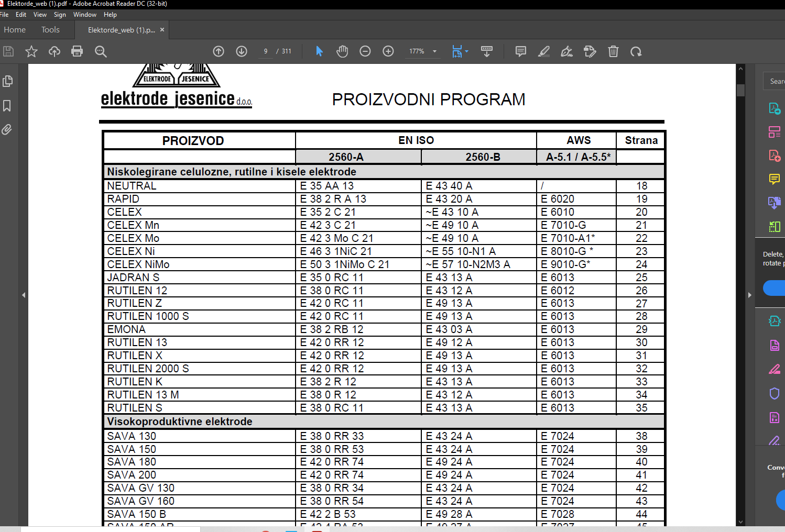Open the Sign document pen icon

[x=567, y=51]
